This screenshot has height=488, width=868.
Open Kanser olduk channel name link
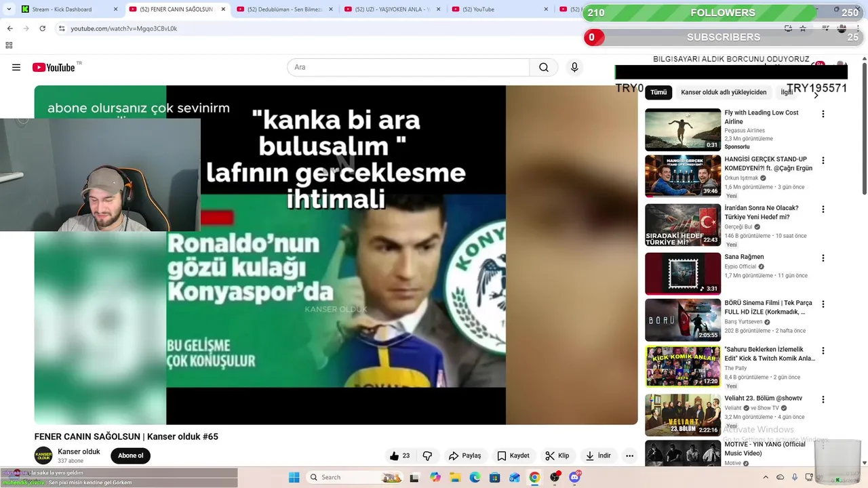79,451
